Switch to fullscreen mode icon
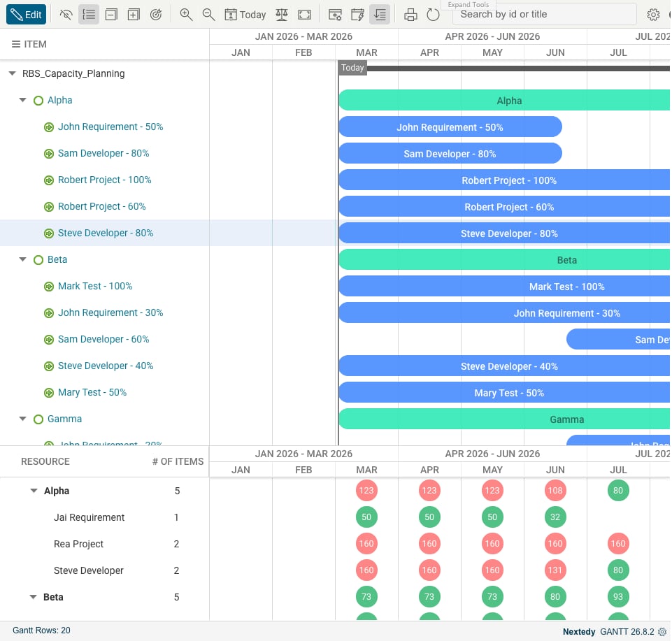The image size is (672, 641). point(304,15)
